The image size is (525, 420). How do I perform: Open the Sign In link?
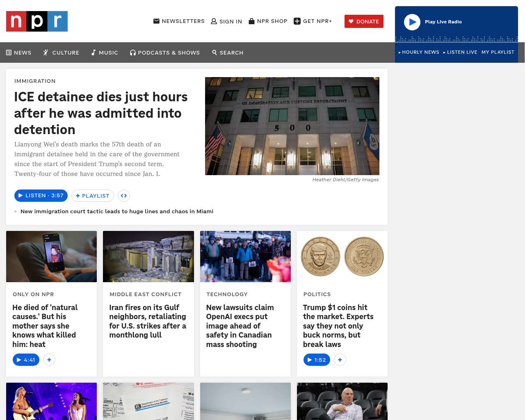tap(226, 21)
